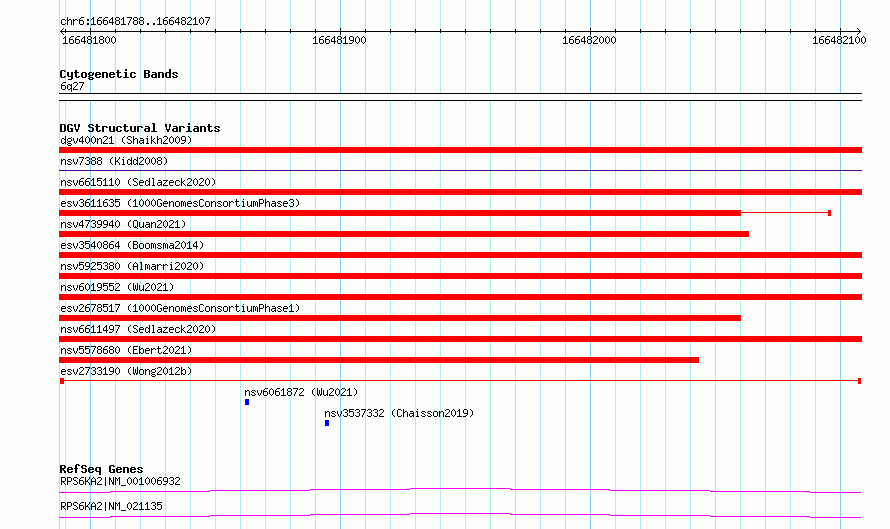
Task: Click nsv6061872 (Wu2021) label
Action: (301, 392)
